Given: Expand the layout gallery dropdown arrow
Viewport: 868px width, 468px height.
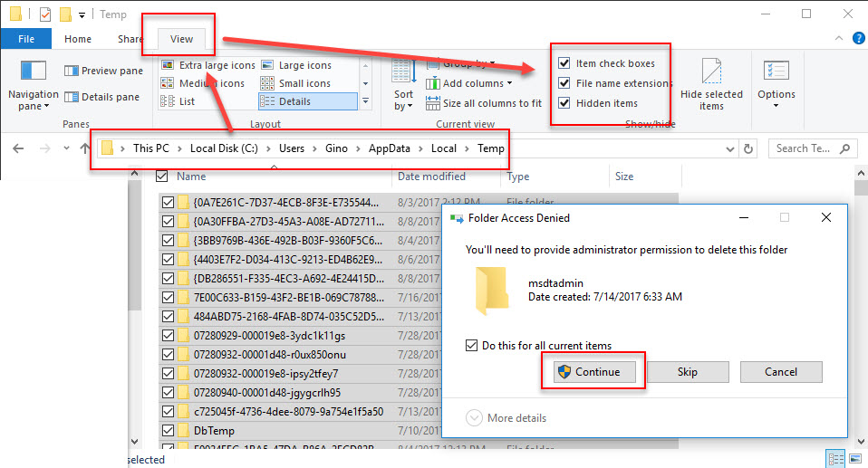Looking at the screenshot, I should tap(365, 101).
